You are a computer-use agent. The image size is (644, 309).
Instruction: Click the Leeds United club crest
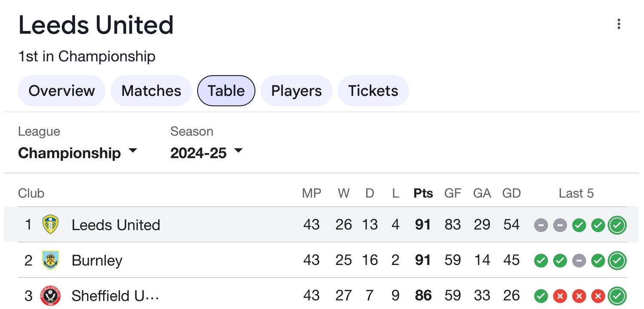click(51, 224)
